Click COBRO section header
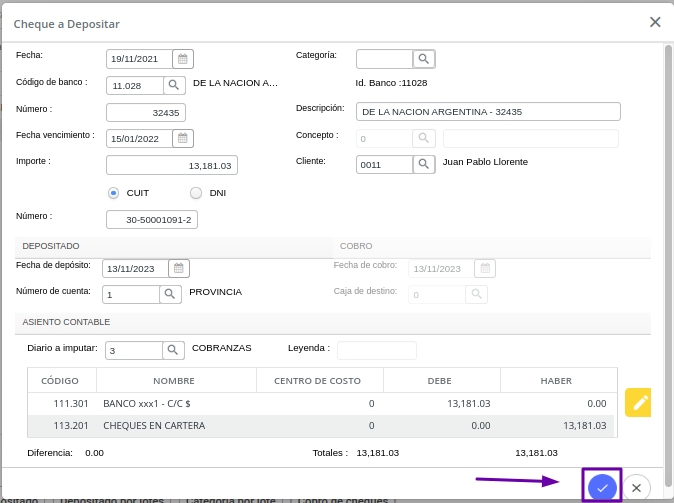Screen dimensions: 674x503 [x=492, y=246]
